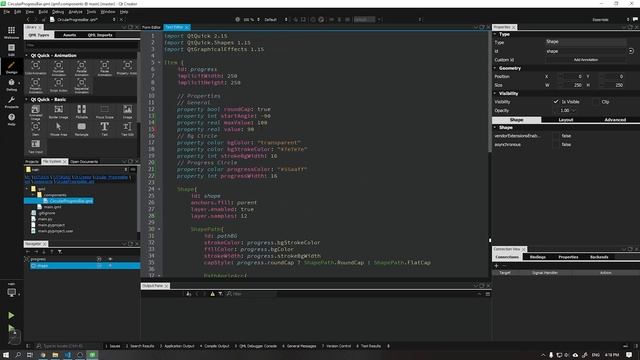Click the filter tree icon in Navigator

click(60, 252)
